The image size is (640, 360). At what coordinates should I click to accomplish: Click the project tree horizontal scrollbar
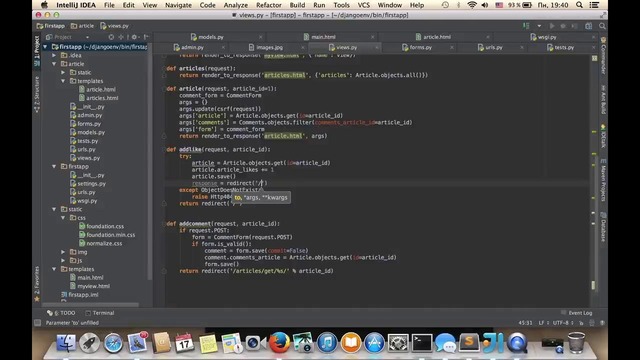click(91, 304)
